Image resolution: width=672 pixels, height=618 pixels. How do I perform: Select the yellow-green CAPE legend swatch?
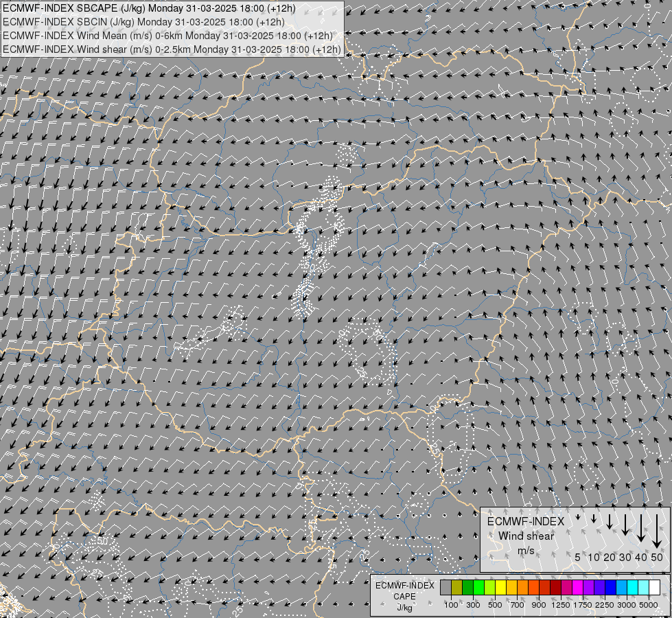[x=490, y=588]
